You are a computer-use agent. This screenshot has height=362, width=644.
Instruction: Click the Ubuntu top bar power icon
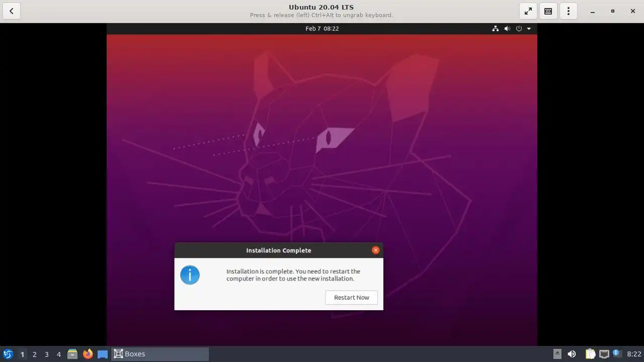tap(519, 29)
